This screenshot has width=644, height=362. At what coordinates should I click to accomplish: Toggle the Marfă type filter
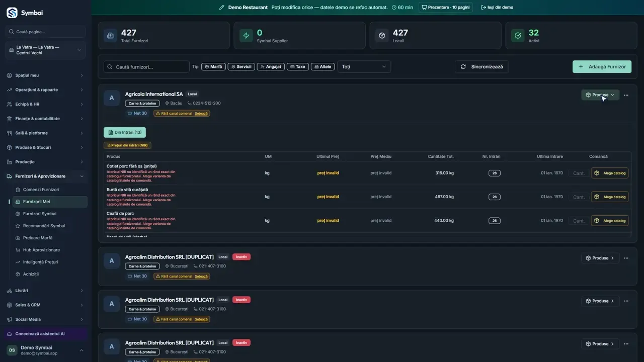coord(213,67)
